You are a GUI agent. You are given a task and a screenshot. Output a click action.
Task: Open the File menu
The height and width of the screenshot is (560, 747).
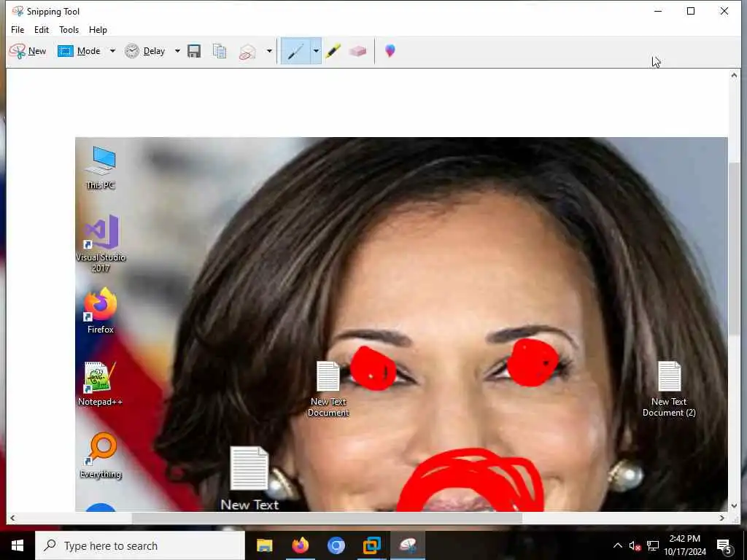pyautogui.click(x=18, y=29)
